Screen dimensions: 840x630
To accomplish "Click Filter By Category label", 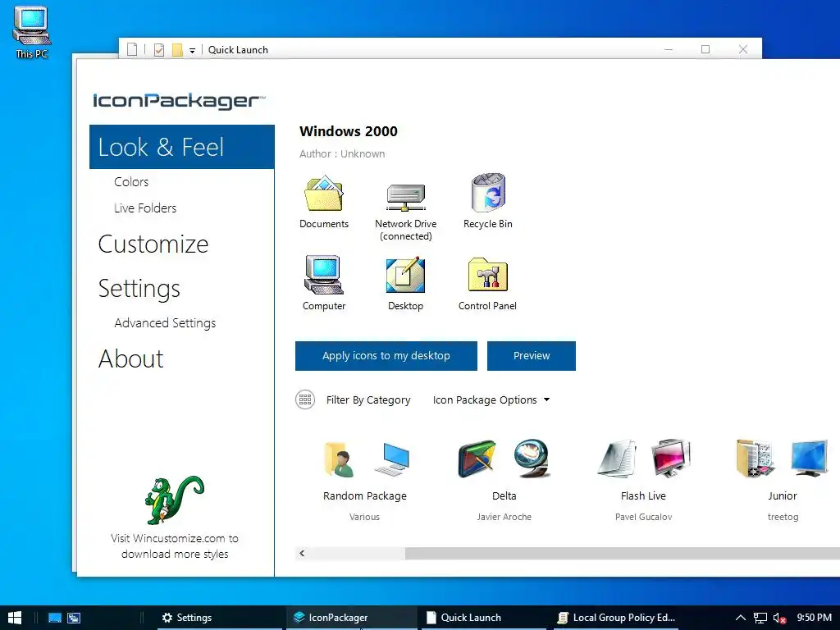I will [368, 399].
